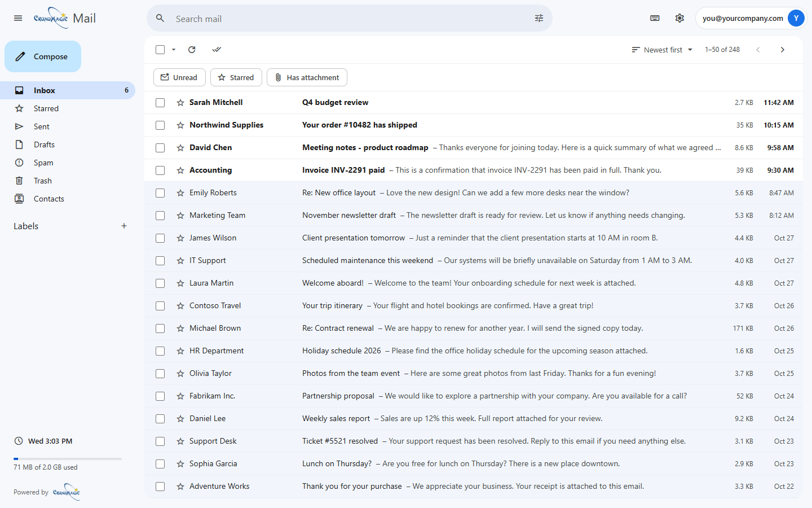This screenshot has width=812, height=508.
Task: Click the 1–50 of 248 counter
Action: coord(722,50)
